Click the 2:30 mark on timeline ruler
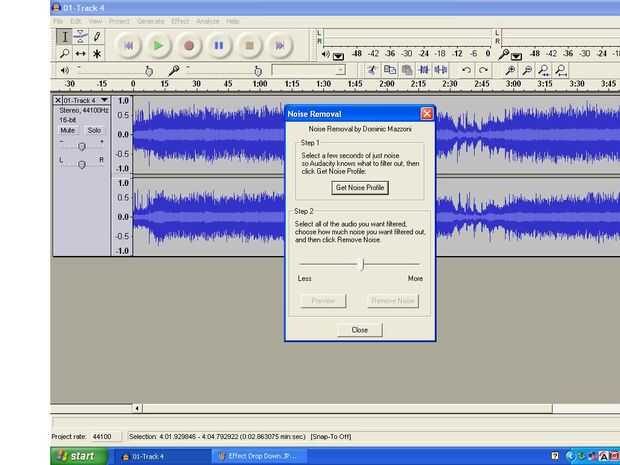This screenshot has width=620, height=465. tap(450, 84)
